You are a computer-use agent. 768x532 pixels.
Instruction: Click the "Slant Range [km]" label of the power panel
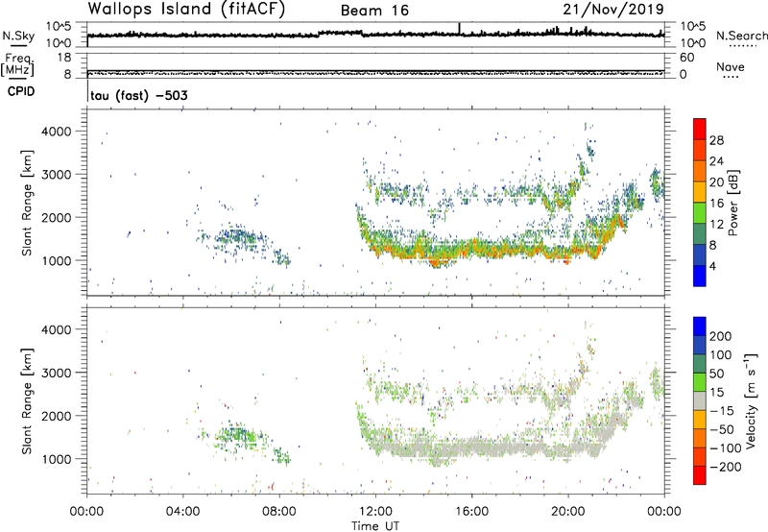(x=27, y=204)
